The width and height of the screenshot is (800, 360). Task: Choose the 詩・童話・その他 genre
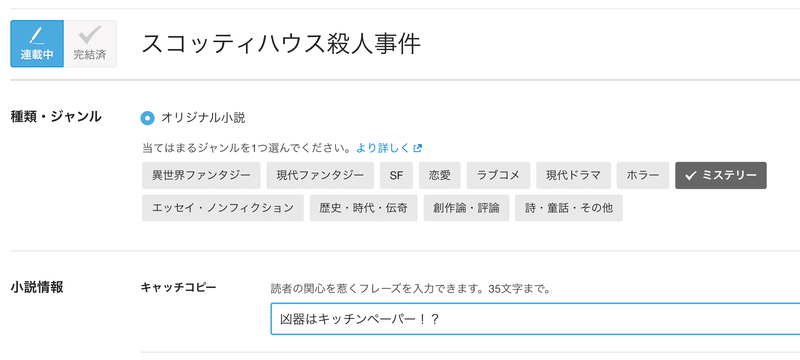point(569,208)
